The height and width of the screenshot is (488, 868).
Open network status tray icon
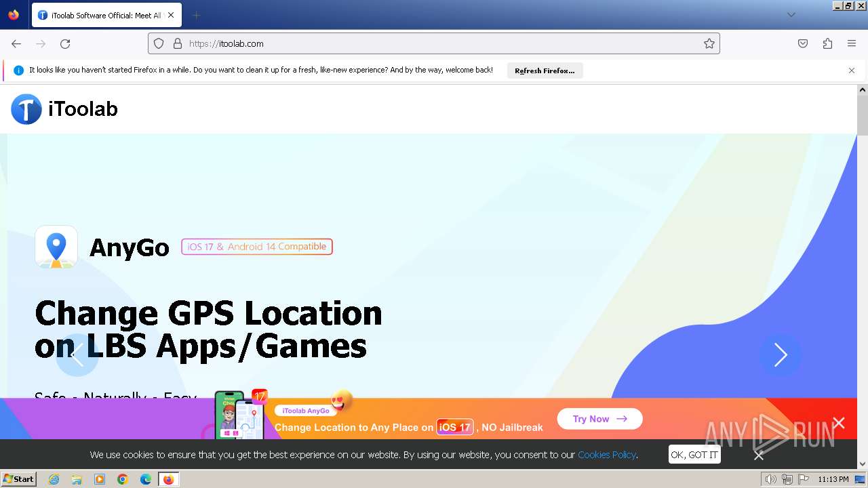(x=787, y=479)
